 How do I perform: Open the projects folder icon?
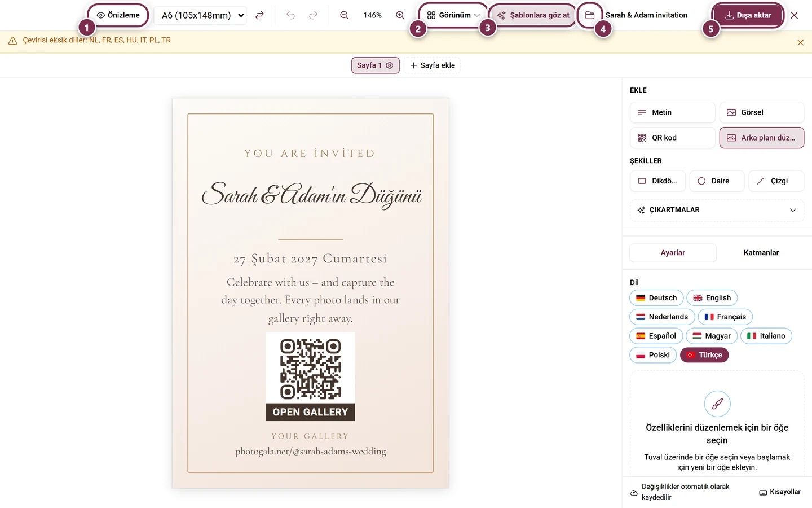click(x=590, y=15)
